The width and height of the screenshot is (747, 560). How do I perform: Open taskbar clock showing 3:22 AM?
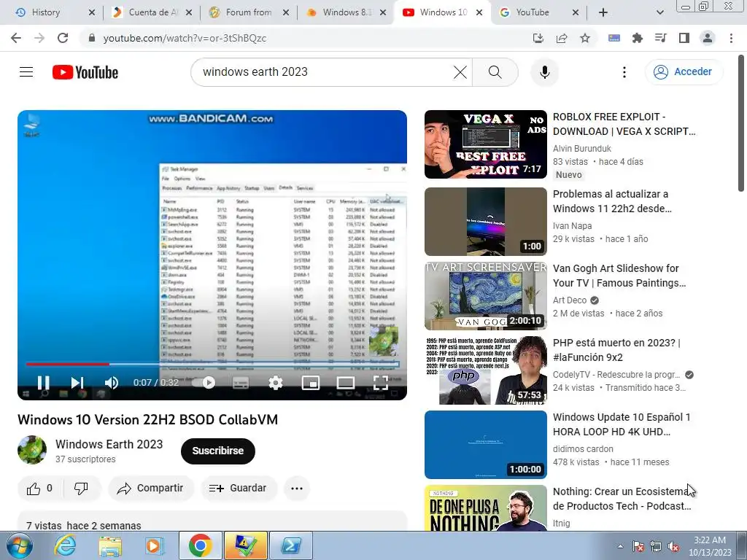pos(710,546)
